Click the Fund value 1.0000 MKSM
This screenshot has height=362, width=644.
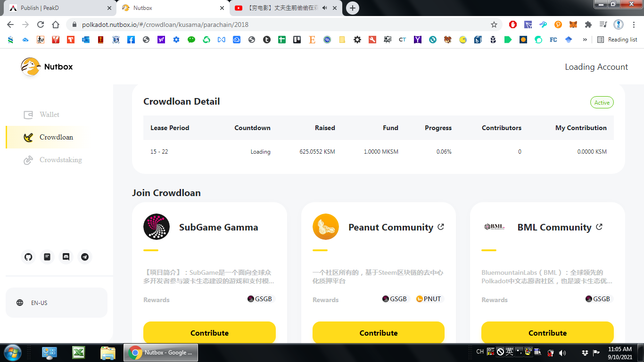point(381,152)
